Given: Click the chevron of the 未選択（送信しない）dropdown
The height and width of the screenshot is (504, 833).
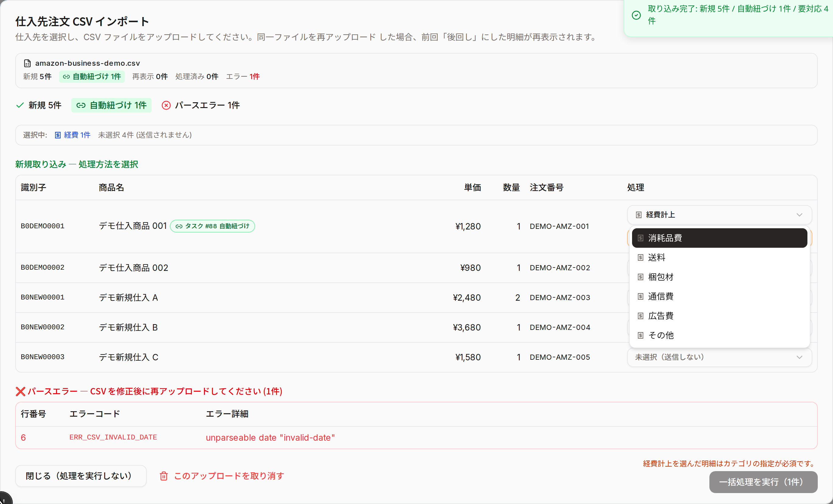Looking at the screenshot, I should [799, 357].
